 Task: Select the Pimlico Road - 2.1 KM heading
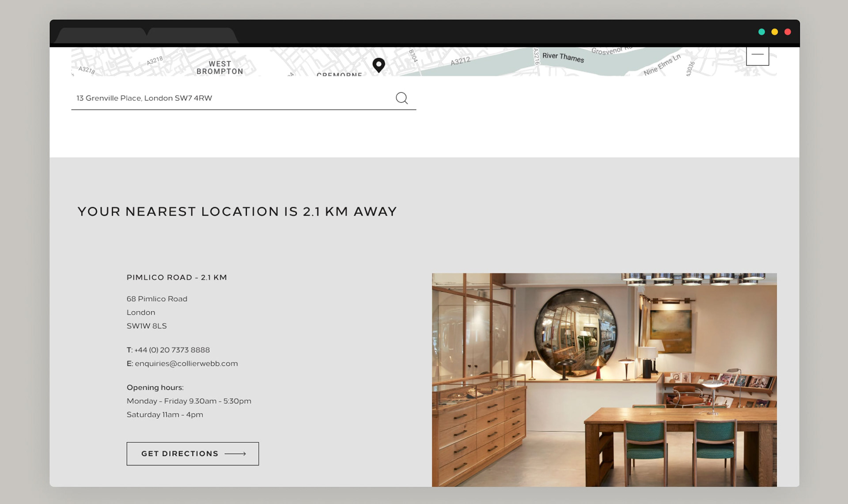click(177, 277)
